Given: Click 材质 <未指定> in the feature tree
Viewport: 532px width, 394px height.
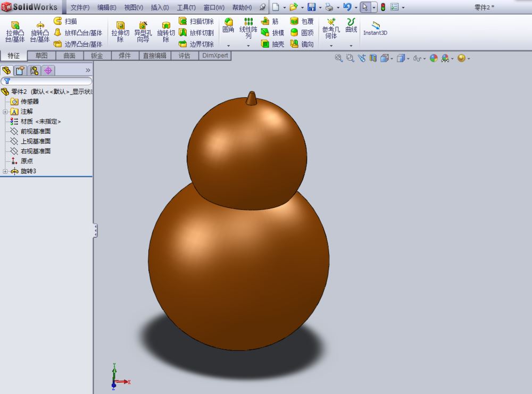Looking at the screenshot, I should pyautogui.click(x=36, y=121).
